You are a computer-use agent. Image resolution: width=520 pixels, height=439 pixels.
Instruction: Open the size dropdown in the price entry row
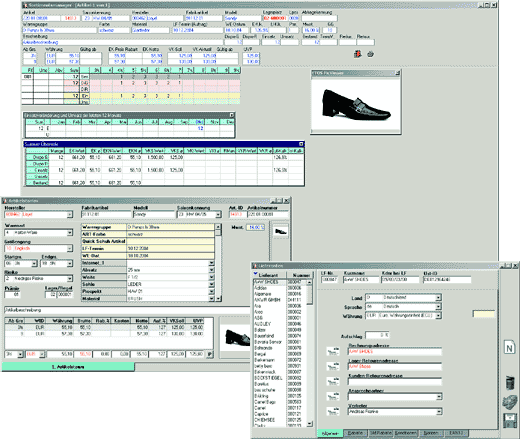click(20, 354)
